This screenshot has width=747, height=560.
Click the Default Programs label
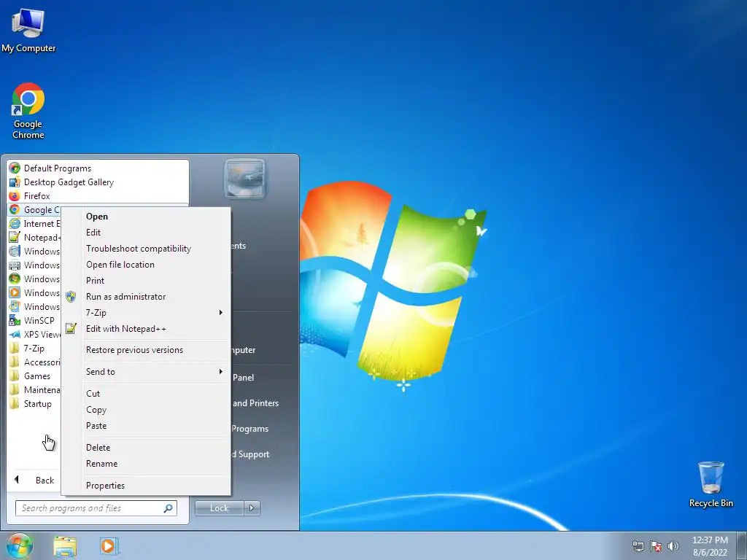coord(57,168)
